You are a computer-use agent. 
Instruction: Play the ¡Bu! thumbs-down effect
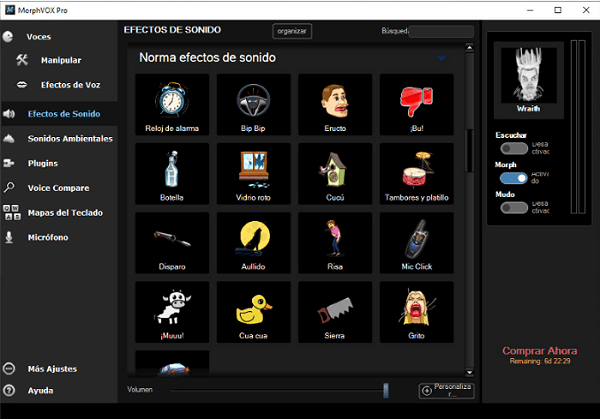pos(416,104)
